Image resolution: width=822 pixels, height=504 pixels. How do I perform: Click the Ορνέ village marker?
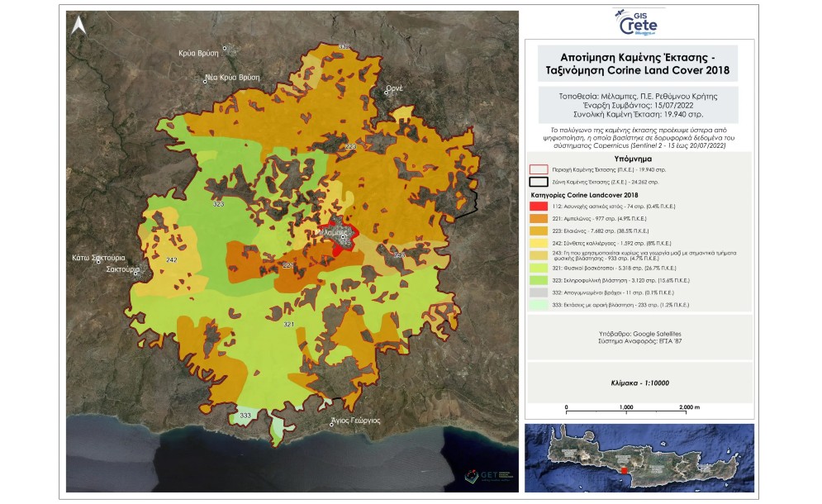pos(385,92)
